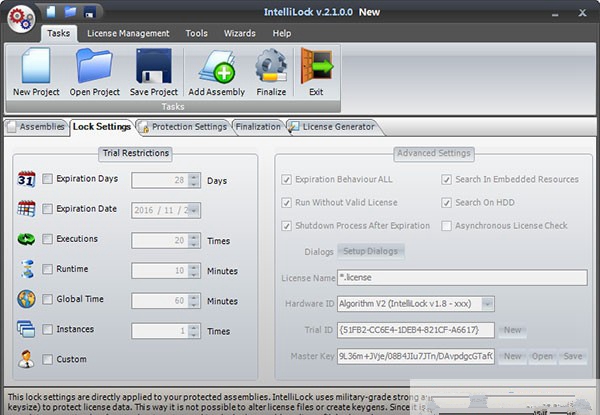This screenshot has height=415, width=600.
Task: Open the Help menu
Action: (x=282, y=34)
